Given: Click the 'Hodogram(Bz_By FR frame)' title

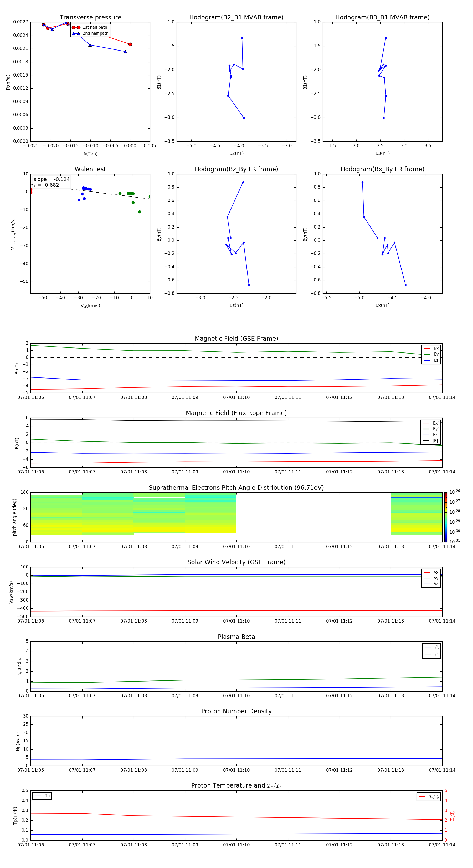Looking at the screenshot, I should click(236, 169).
